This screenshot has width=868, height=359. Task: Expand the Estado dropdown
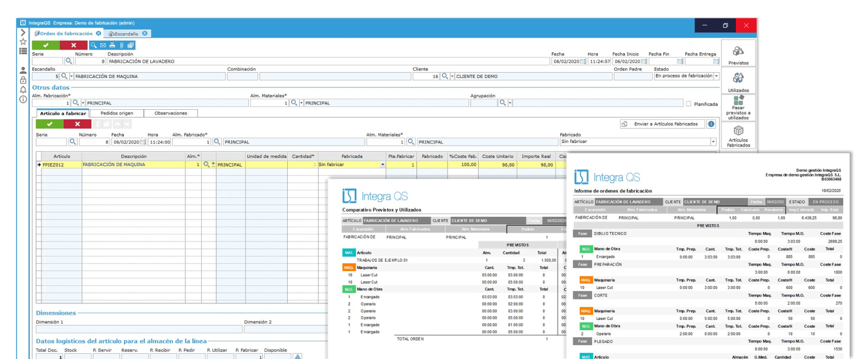716,76
